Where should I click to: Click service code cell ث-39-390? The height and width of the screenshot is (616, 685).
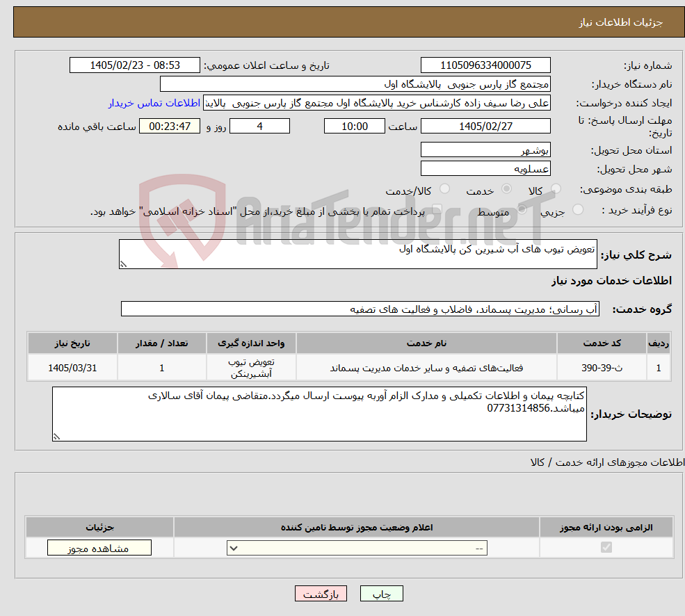point(602,368)
